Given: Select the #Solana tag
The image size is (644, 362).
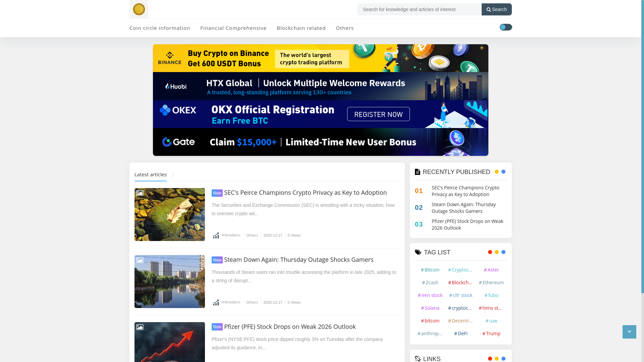Looking at the screenshot, I should [x=430, y=308].
